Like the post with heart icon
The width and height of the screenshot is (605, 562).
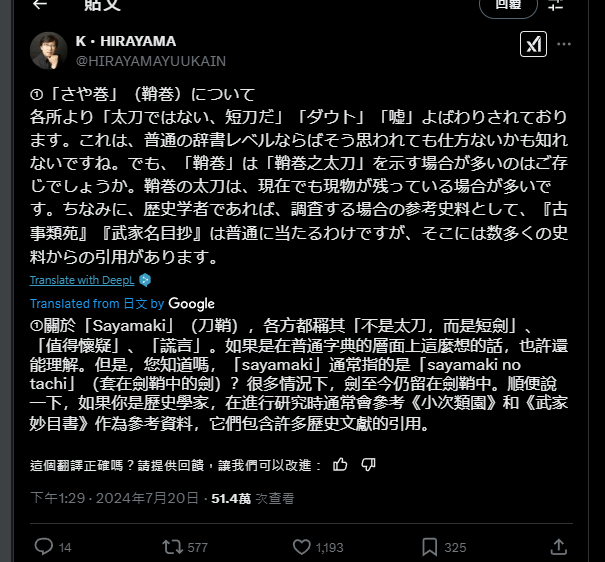click(301, 547)
